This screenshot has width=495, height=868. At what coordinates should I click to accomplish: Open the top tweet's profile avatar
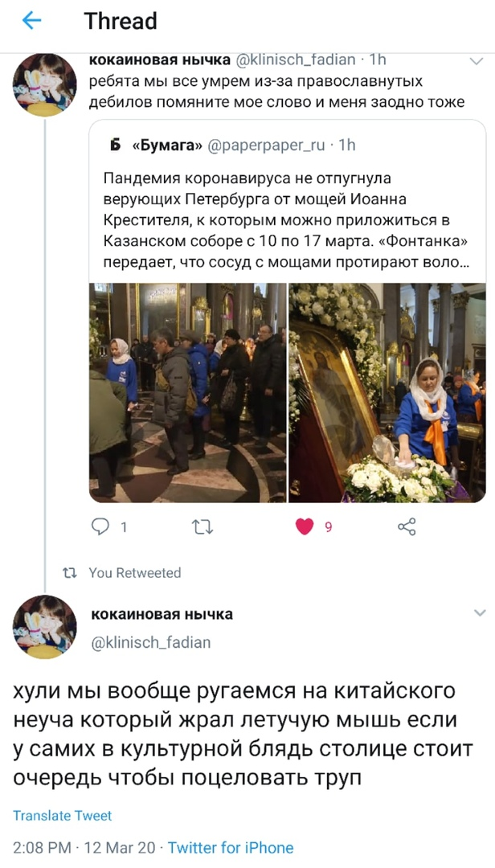(x=44, y=84)
